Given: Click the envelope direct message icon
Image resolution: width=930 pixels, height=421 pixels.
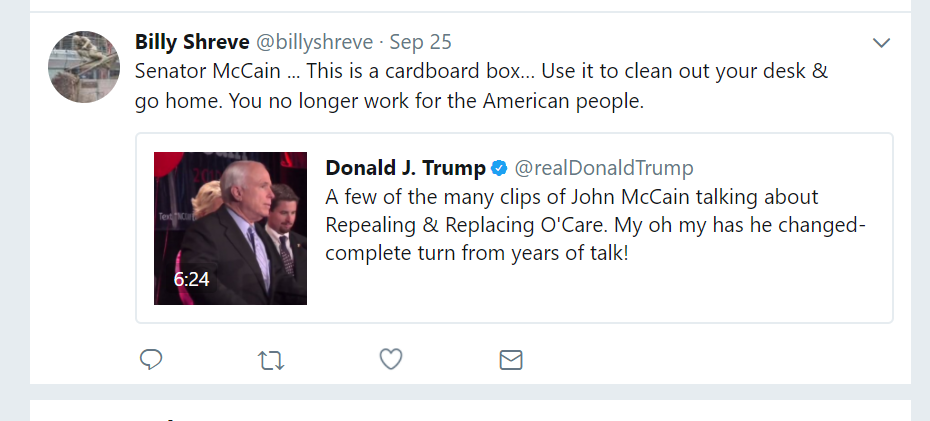Looking at the screenshot, I should pos(511,359).
